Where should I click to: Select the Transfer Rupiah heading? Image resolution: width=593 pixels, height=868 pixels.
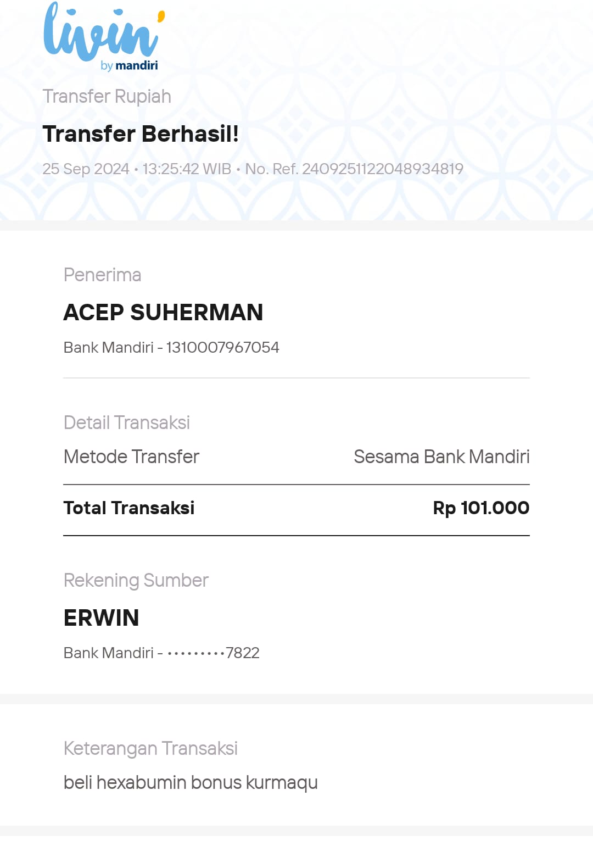coord(107,97)
